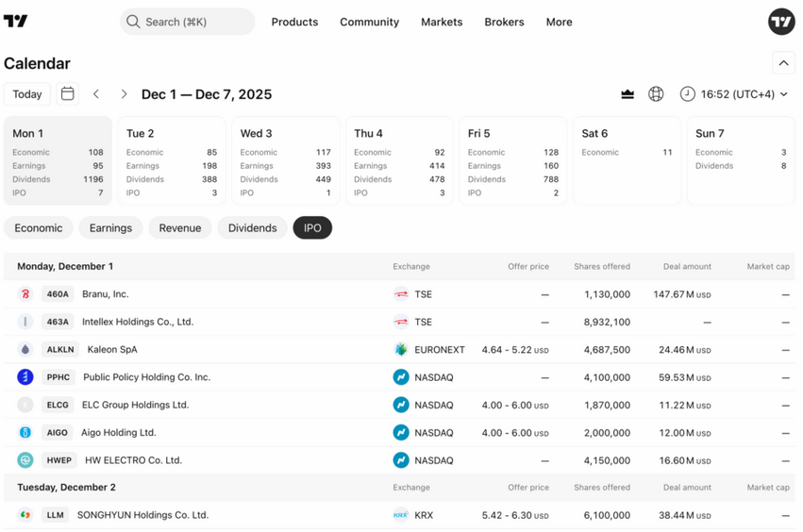Select the active IPO filter tab
The width and height of the screenshot is (803, 532).
point(312,228)
